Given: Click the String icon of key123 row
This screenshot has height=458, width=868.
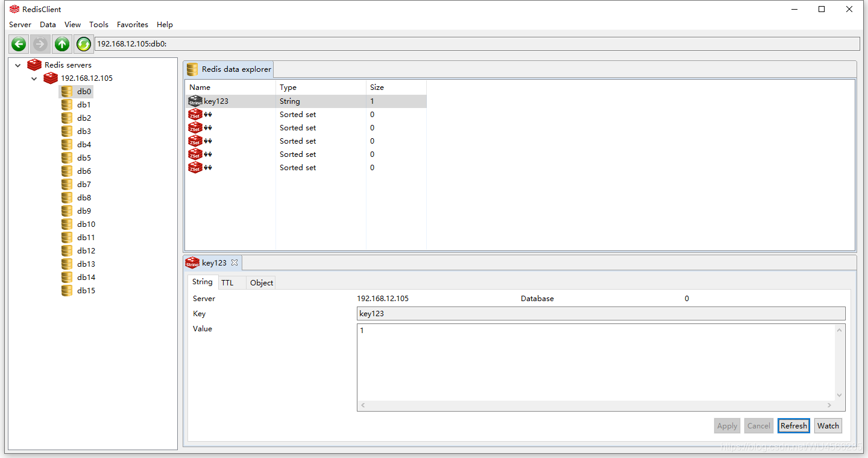Looking at the screenshot, I should (x=195, y=101).
